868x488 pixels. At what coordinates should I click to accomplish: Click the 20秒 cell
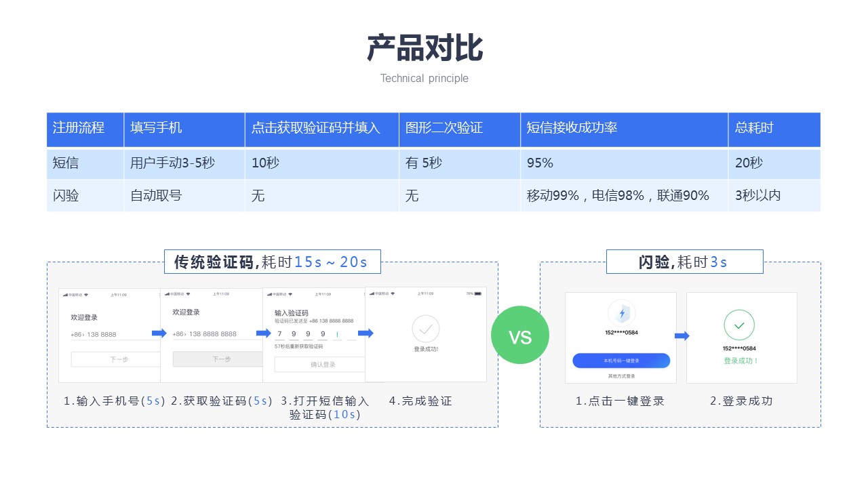(x=774, y=163)
